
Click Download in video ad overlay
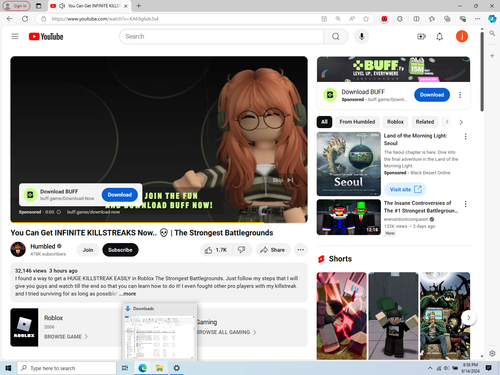tap(120, 195)
